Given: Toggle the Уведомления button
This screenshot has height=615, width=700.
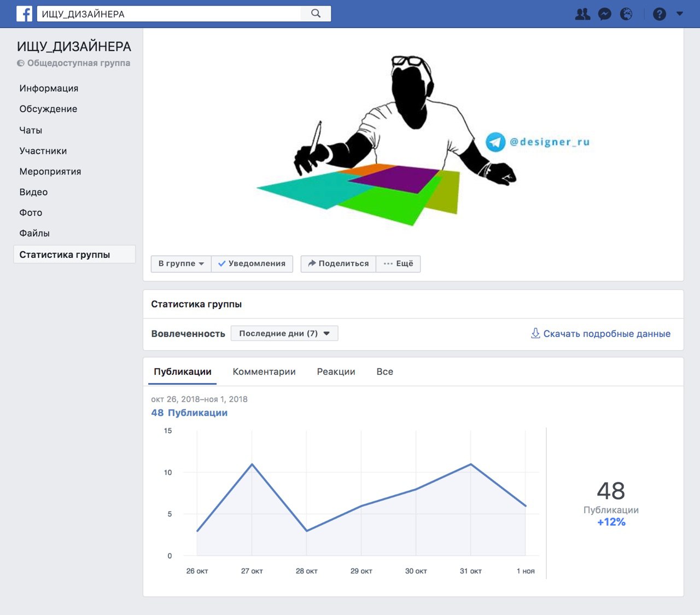Looking at the screenshot, I should pos(252,264).
